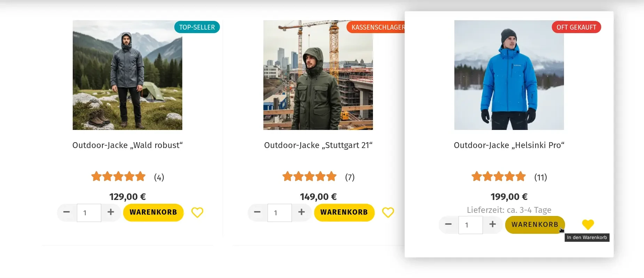644x278 pixels.
Task: Decrease quantity of Wald robust jacket
Action: pos(67,213)
